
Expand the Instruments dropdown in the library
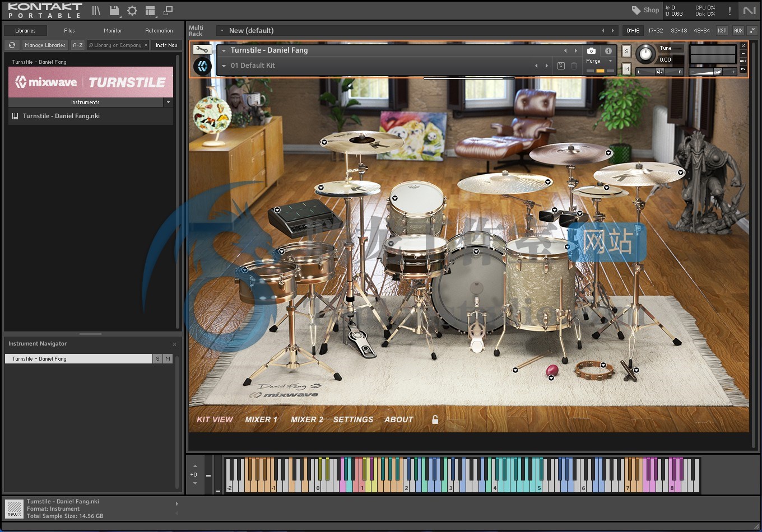168,102
